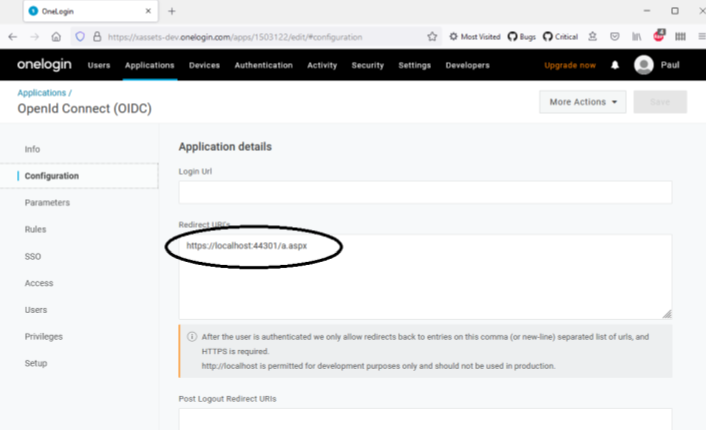706x430 pixels.
Task: Close the OneLogin browser tab
Action: pos(148,11)
